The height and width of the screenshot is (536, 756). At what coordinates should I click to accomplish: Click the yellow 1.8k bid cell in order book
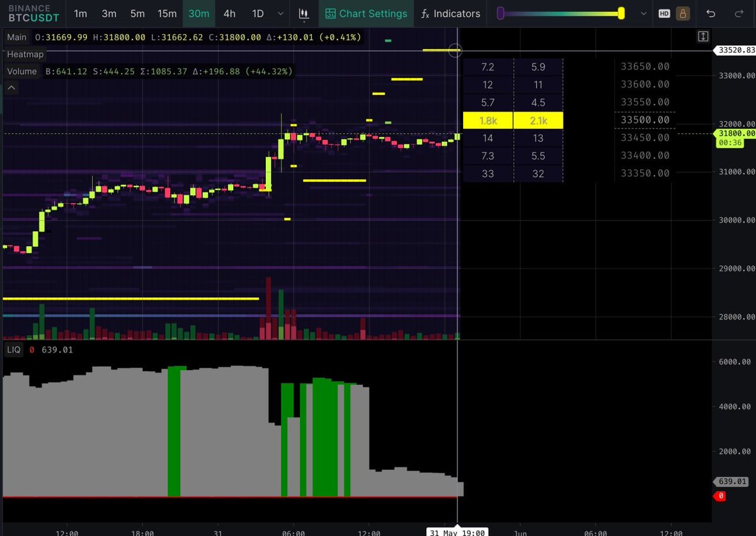click(487, 120)
